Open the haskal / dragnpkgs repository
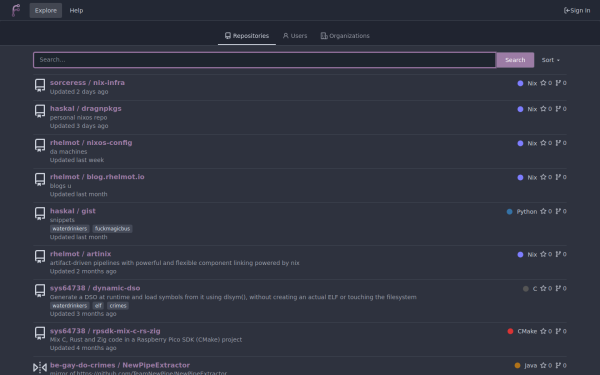 click(x=85, y=109)
